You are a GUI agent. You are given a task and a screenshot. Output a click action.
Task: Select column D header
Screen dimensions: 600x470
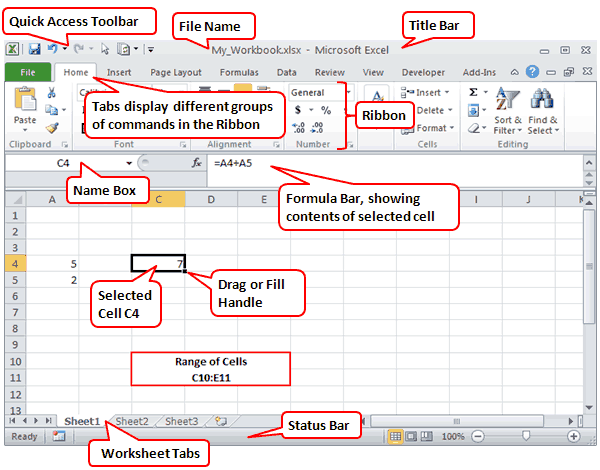click(x=211, y=199)
